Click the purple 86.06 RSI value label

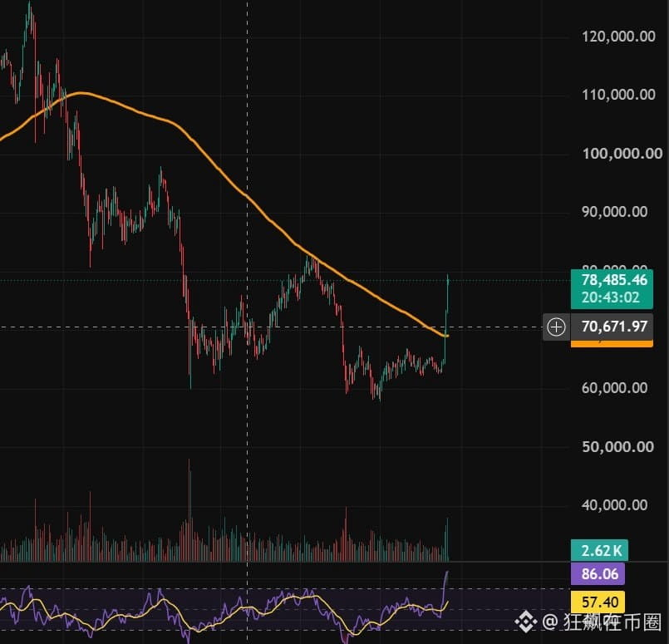tap(598, 573)
